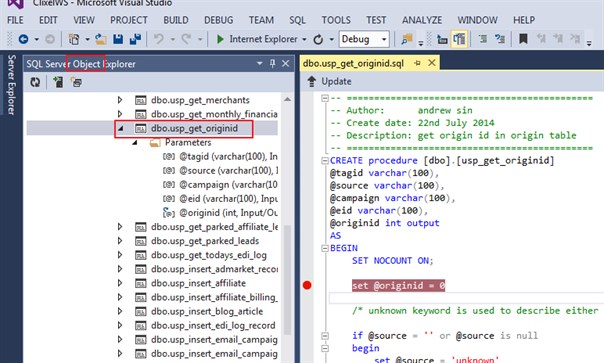Screen dimensions: 604x363
Task: Click the Navigate Backward arrow icon
Action: (x=23, y=39)
